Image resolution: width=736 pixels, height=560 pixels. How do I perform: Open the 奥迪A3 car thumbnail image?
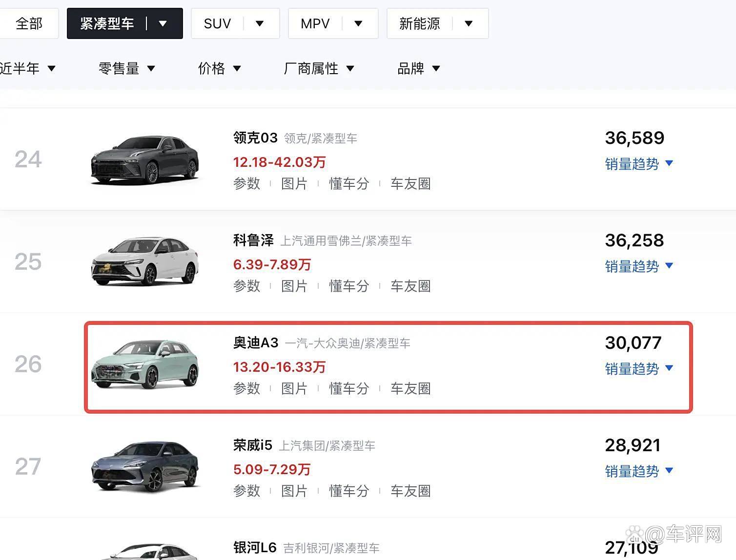(145, 364)
